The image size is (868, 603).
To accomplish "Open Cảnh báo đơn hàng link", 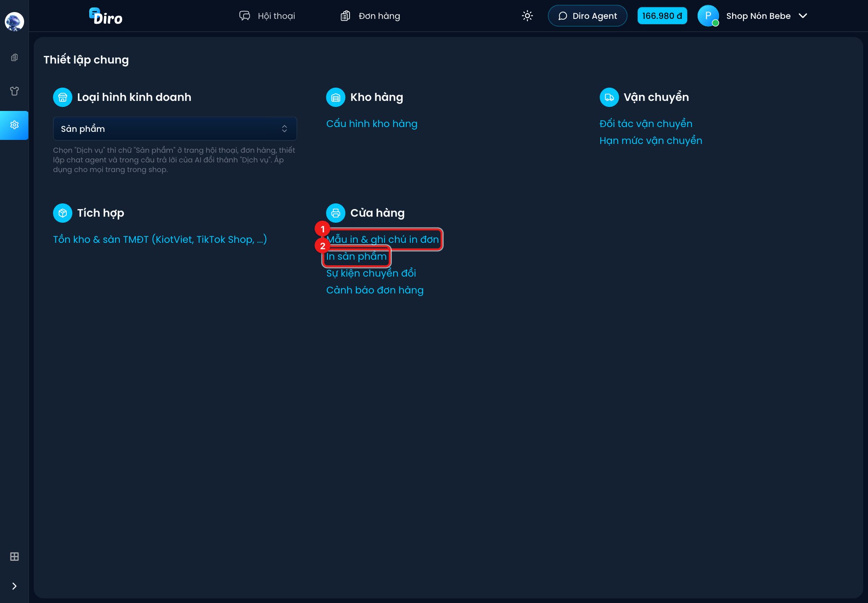I will tap(375, 290).
